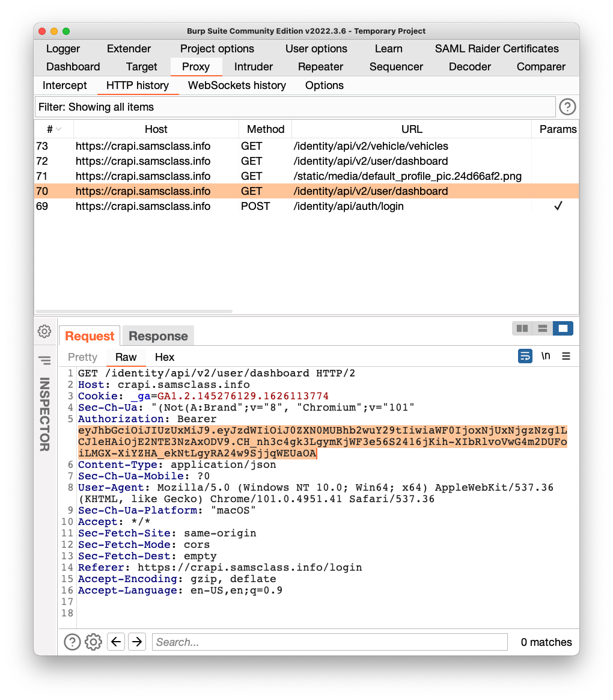Click the 0 matches label
This screenshot has width=613, height=700.
pos(546,642)
